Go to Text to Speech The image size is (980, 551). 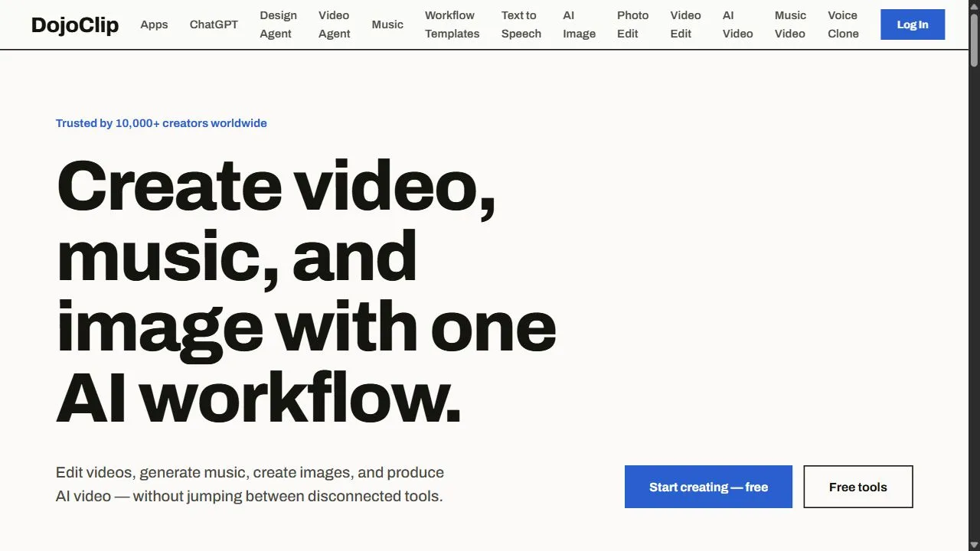click(521, 24)
